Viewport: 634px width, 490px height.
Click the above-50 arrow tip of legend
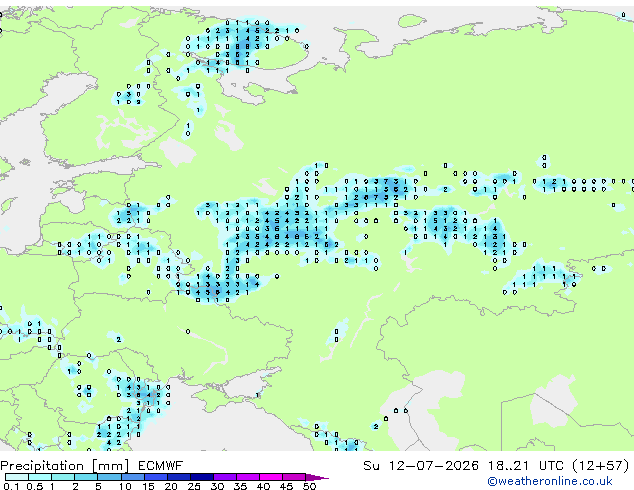click(317, 477)
